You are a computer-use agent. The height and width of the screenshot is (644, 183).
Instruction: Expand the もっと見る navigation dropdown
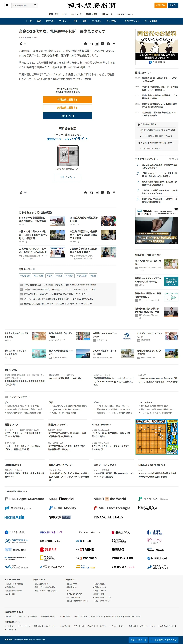(x=112, y=21)
